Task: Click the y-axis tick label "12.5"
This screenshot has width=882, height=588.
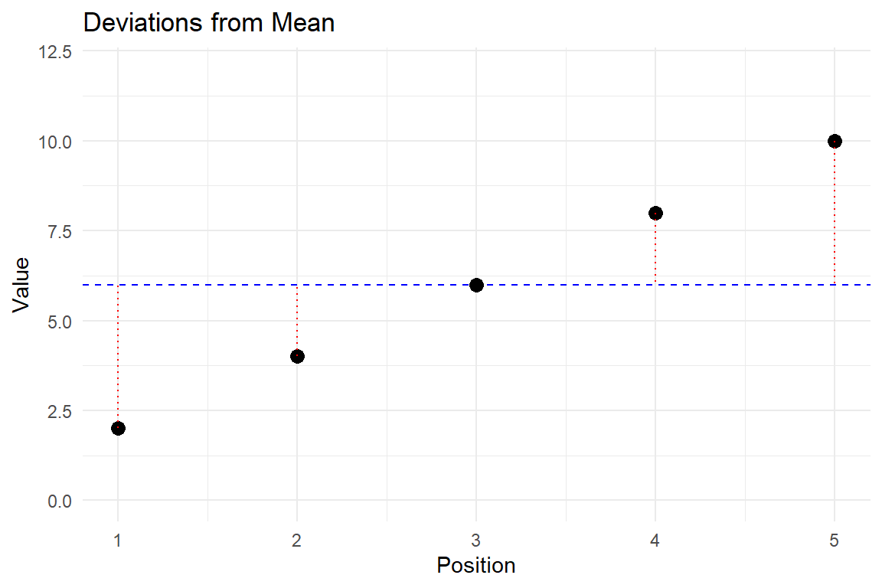Action: click(x=57, y=51)
